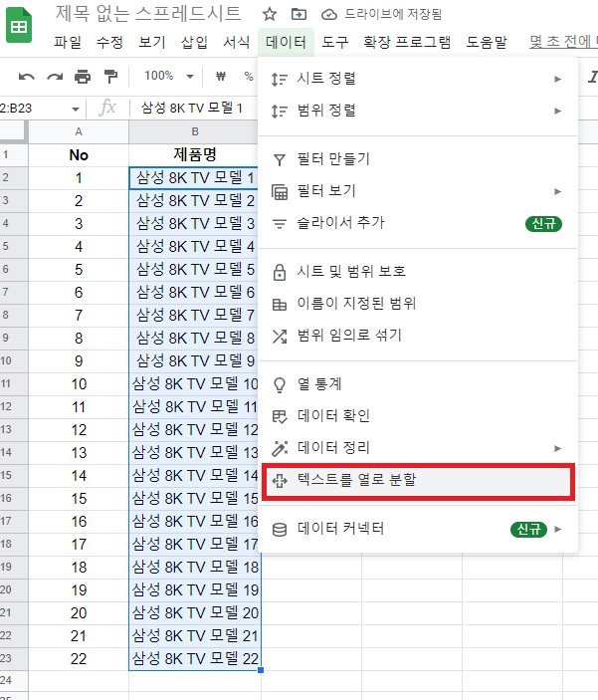Click the 드라이브에 저장됨 status text
598x700 pixels.
(393, 14)
